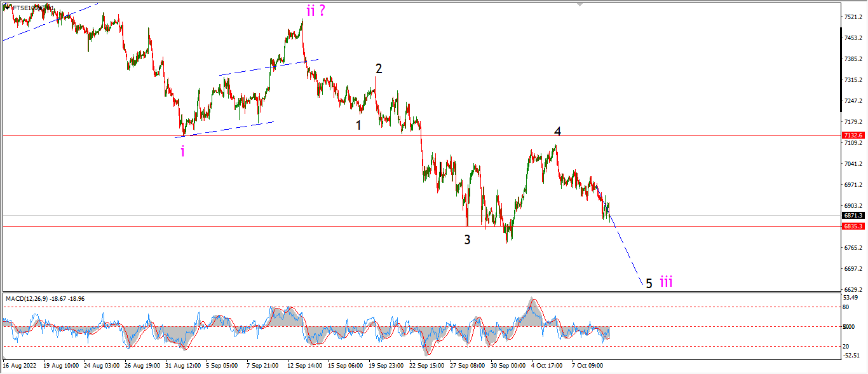Click the current price tag 6871.3
The height and width of the screenshot is (374, 868).
click(x=851, y=215)
